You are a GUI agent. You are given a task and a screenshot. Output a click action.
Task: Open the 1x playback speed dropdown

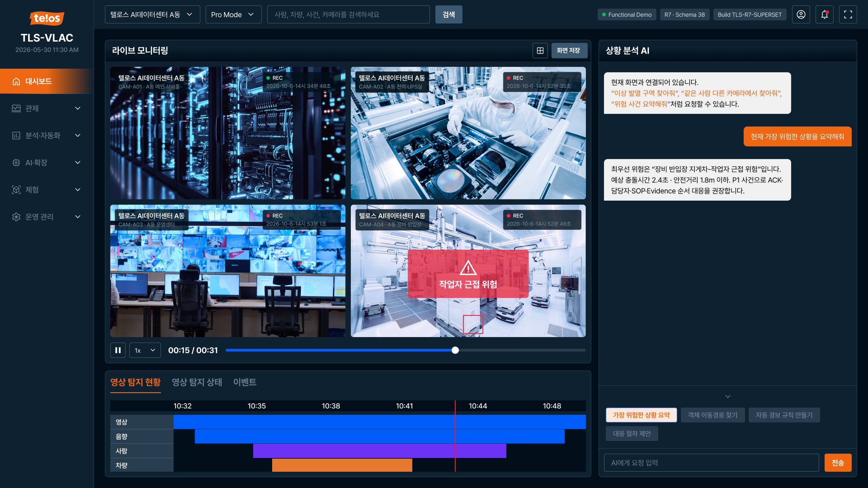145,350
